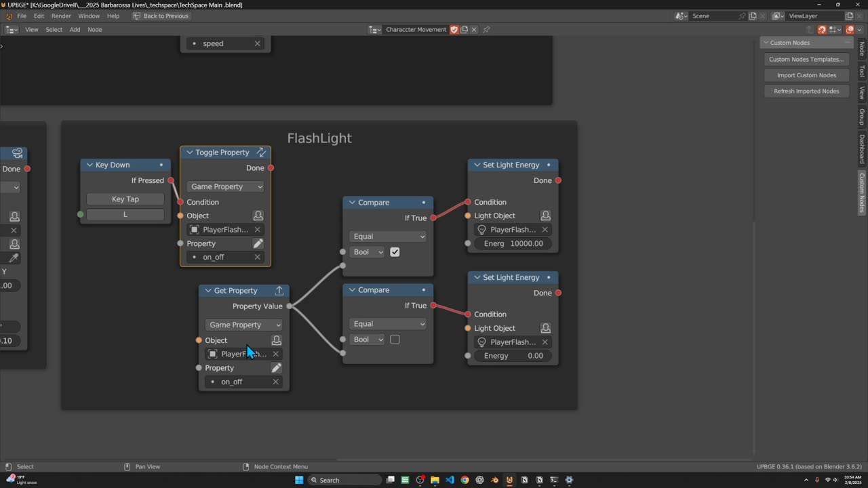Toggle fake user shield for Character Movement tree
The image size is (868, 488).
[454, 30]
